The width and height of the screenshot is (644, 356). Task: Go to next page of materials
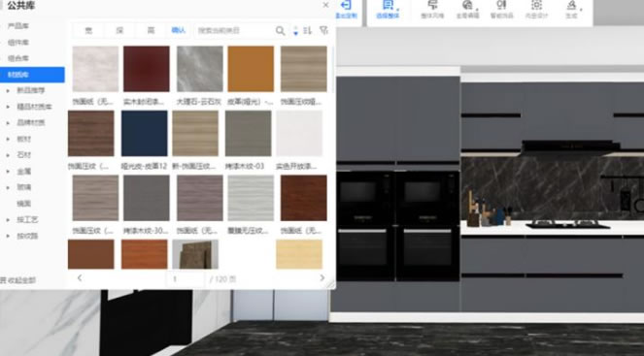pyautogui.click(x=322, y=278)
